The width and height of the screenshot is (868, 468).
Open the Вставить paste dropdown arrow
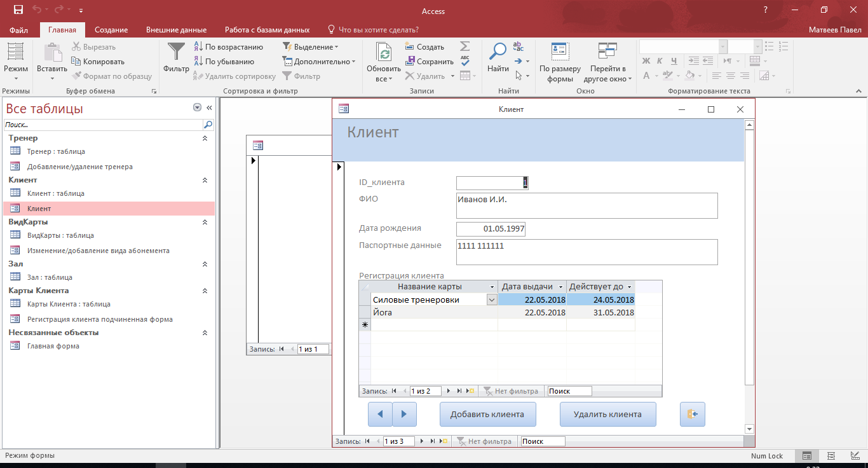pyautogui.click(x=52, y=78)
